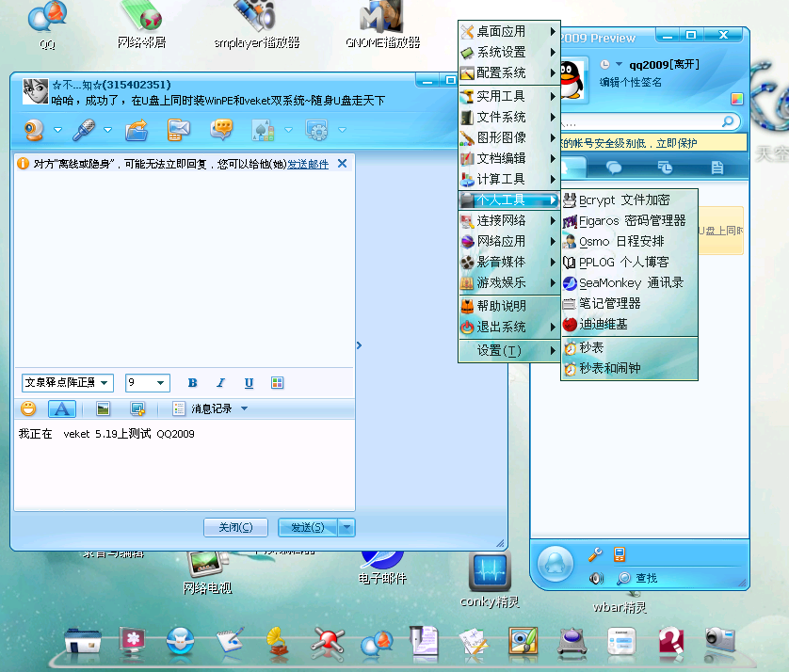Switch to the recent contacts tab

coord(665,168)
